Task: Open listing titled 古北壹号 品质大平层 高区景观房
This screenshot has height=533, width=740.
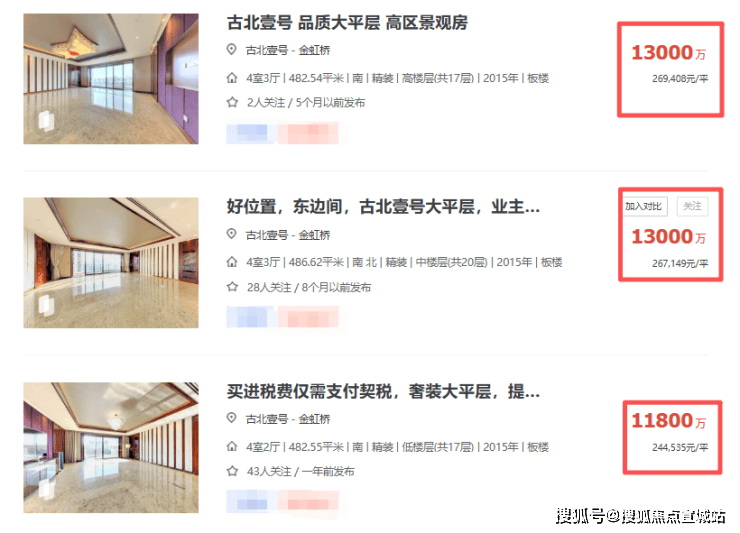Action: point(347,23)
